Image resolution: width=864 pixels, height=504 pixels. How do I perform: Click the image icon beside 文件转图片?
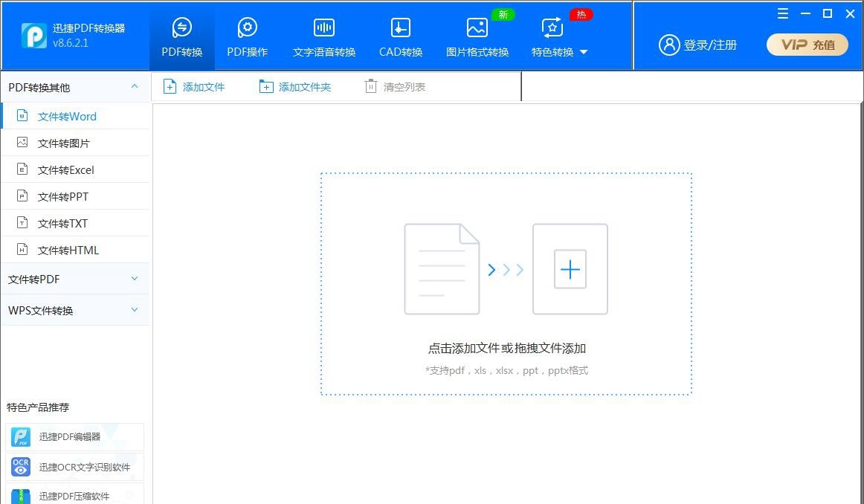[x=22, y=143]
